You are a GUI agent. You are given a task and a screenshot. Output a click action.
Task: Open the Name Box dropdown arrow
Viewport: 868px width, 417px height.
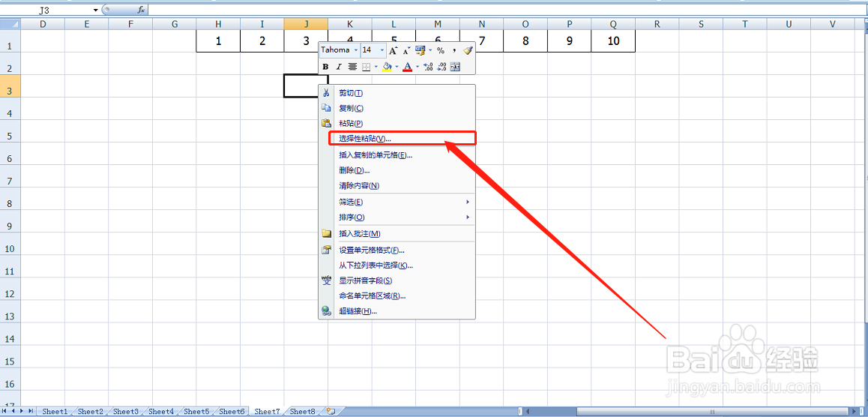[96, 10]
